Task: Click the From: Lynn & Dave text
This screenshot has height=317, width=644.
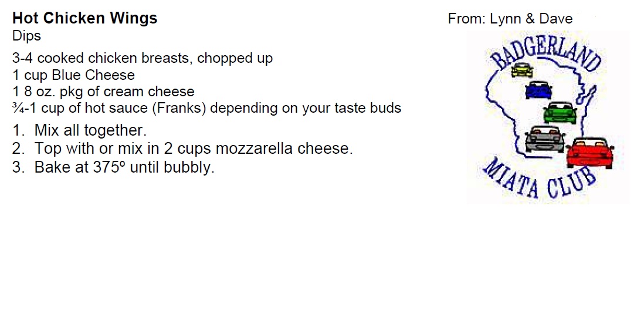Action: tap(510, 19)
